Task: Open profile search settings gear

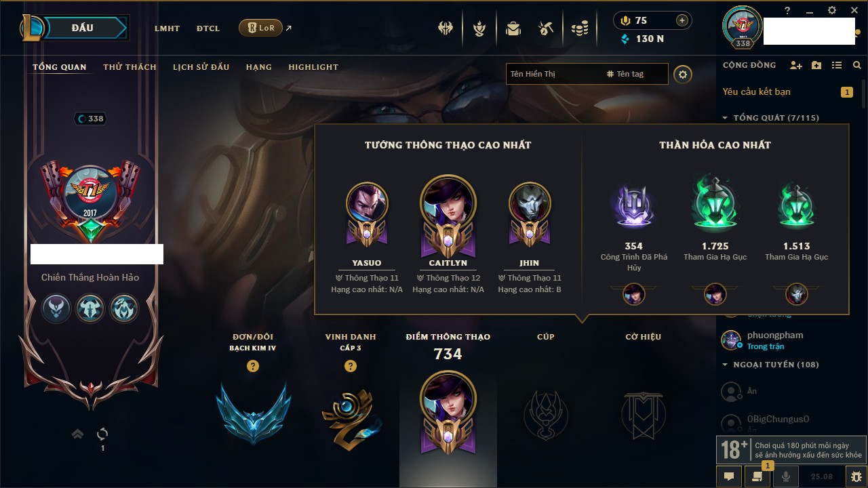Action: pos(683,74)
